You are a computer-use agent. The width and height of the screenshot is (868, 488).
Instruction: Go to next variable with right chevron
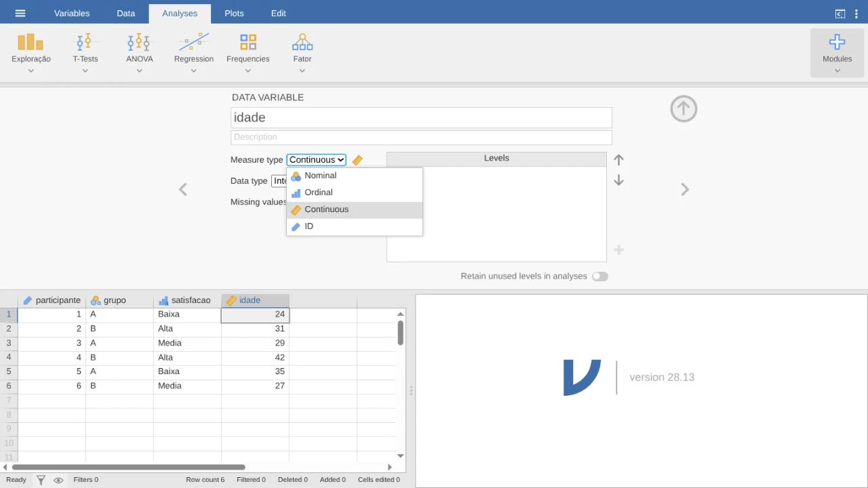pyautogui.click(x=685, y=190)
